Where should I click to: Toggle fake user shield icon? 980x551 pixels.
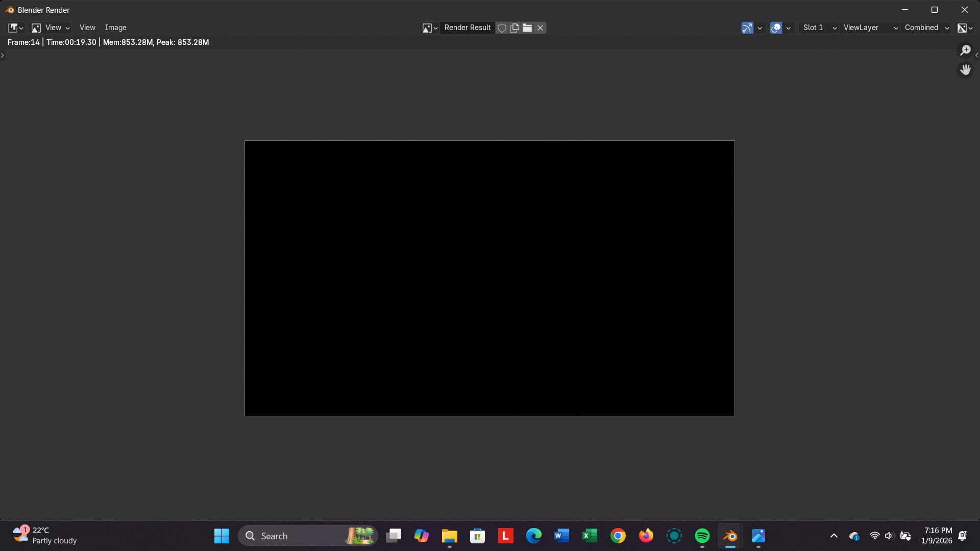502,28
